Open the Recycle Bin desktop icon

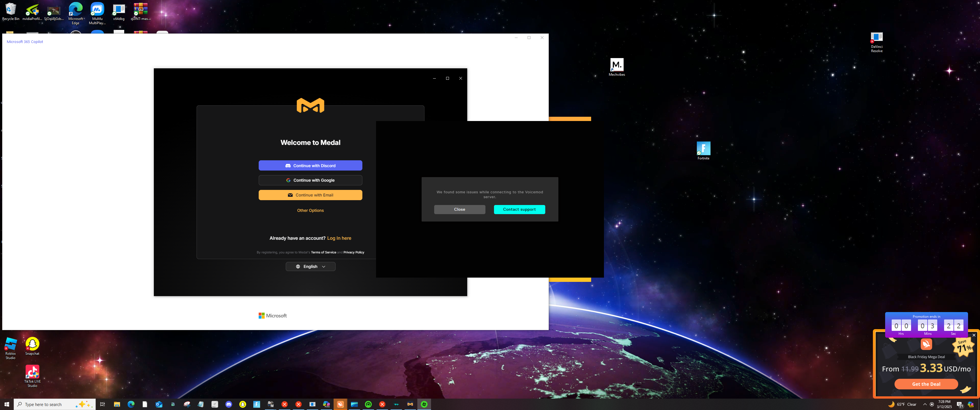click(x=11, y=11)
